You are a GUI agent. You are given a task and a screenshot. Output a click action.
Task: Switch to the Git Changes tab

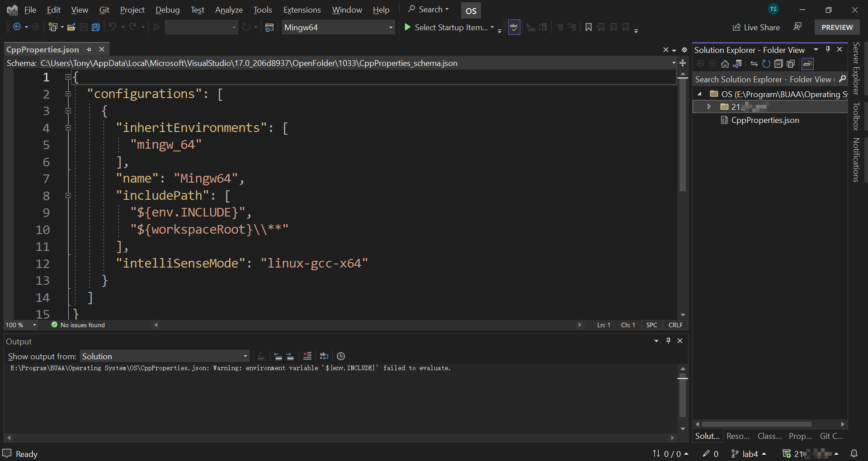[x=831, y=436]
